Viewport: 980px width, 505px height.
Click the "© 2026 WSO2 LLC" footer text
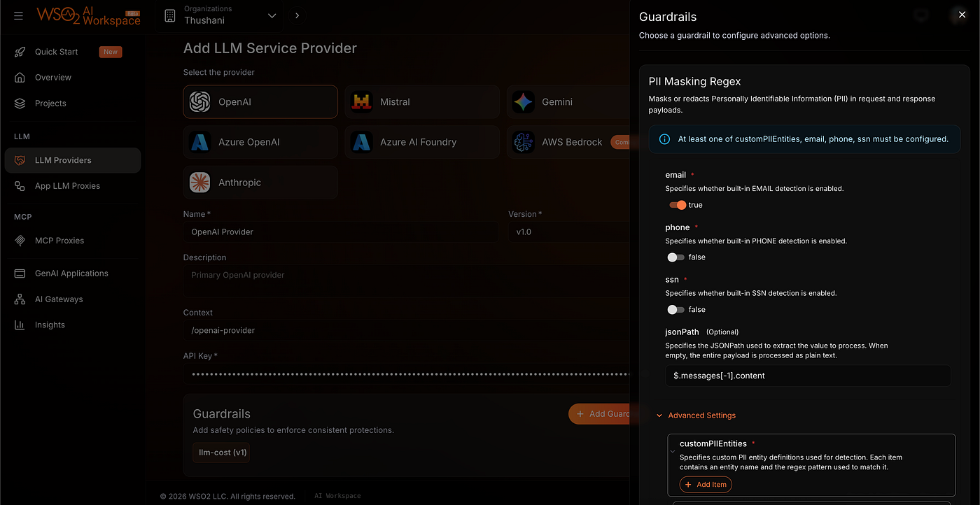pos(227,496)
